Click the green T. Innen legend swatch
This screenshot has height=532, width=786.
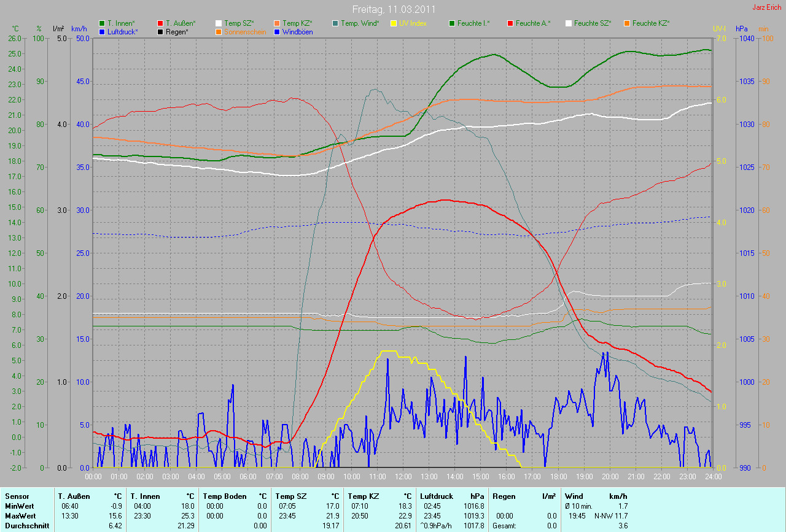tap(103, 23)
